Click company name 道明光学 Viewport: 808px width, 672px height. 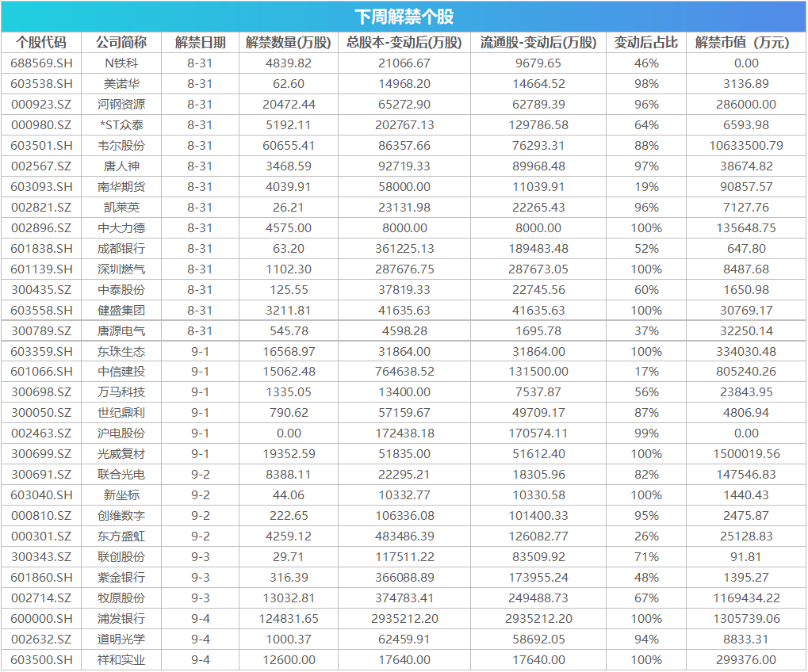[x=121, y=640]
